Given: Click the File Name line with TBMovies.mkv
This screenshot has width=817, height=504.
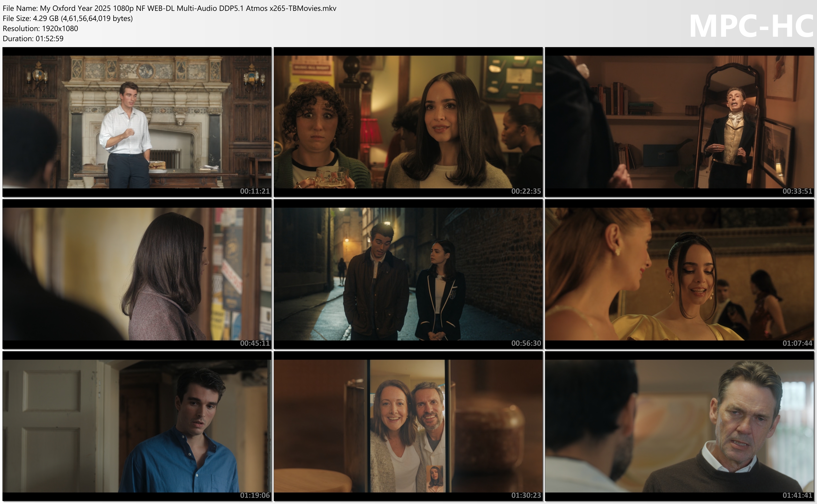Looking at the screenshot, I should (x=169, y=8).
